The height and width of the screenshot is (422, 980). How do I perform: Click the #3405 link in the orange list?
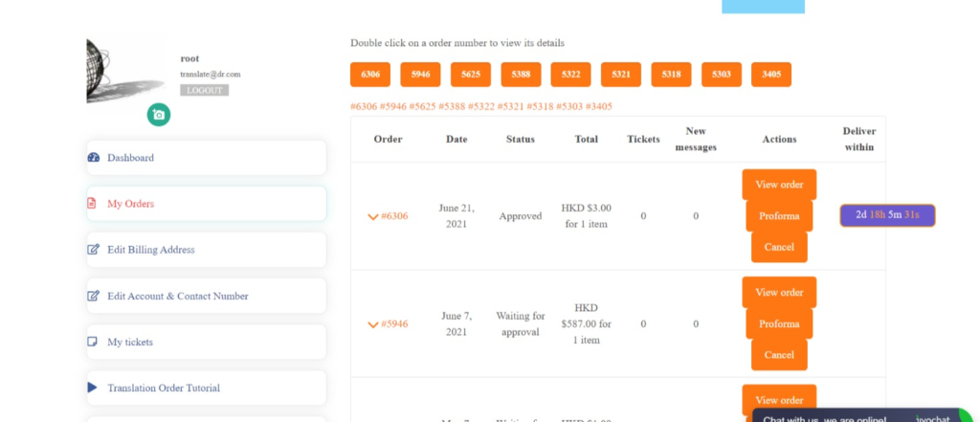pos(599,106)
